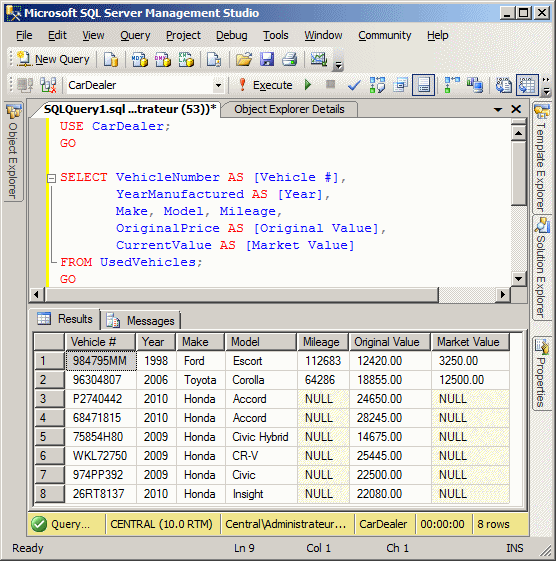This screenshot has width=556, height=561.
Task: Open the Template Explorer side tab
Action: pos(542,157)
